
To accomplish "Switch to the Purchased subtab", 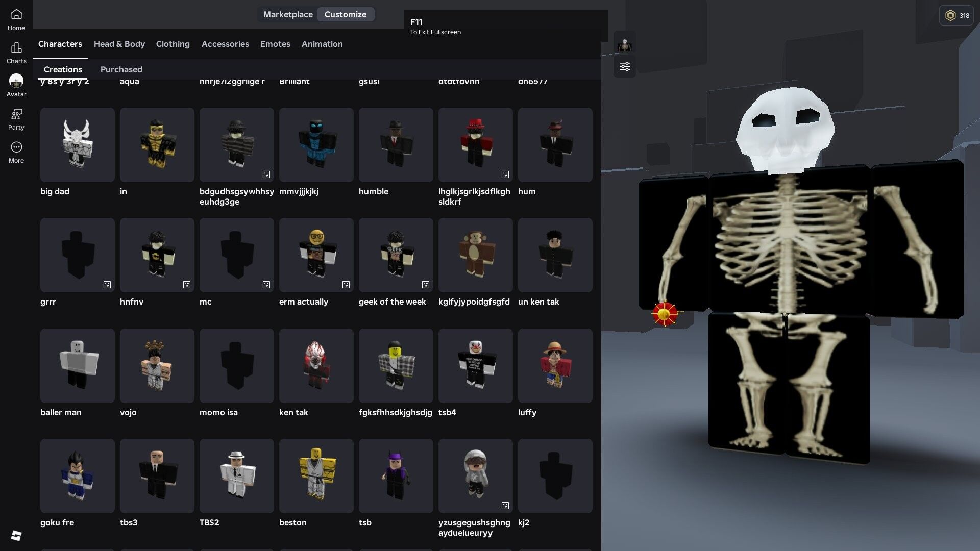I will click(121, 69).
